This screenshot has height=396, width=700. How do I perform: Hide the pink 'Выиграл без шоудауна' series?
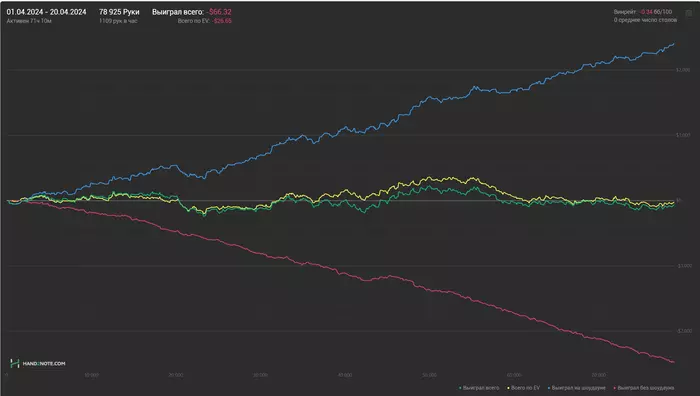point(644,388)
